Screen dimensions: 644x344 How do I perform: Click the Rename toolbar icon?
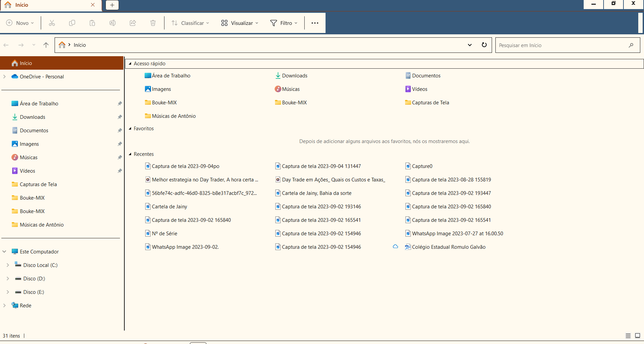pyautogui.click(x=113, y=23)
